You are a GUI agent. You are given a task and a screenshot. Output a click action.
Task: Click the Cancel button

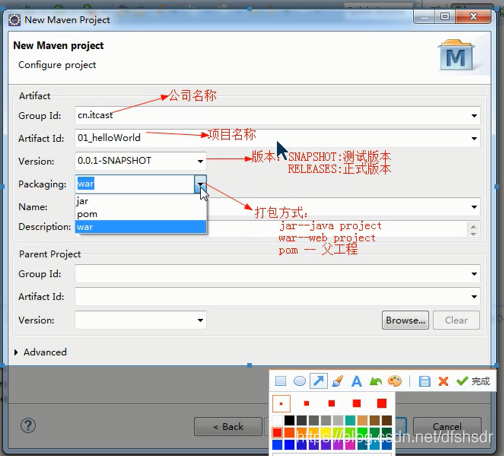(x=447, y=426)
